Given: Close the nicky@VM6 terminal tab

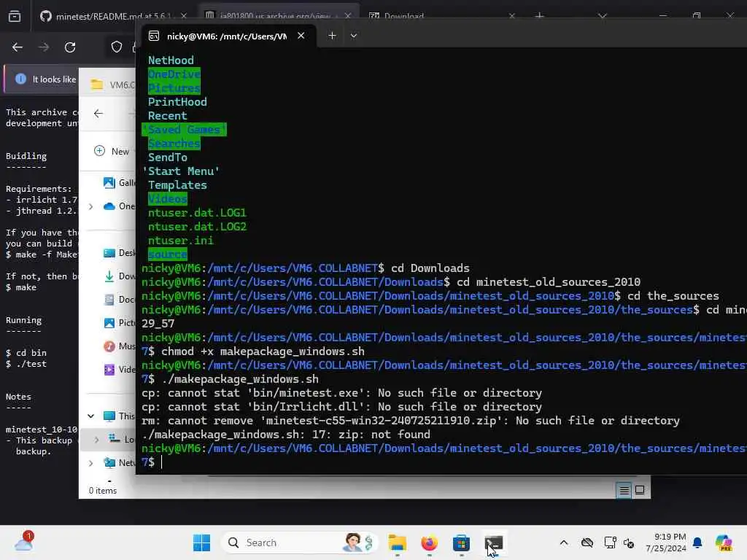Looking at the screenshot, I should click(301, 36).
